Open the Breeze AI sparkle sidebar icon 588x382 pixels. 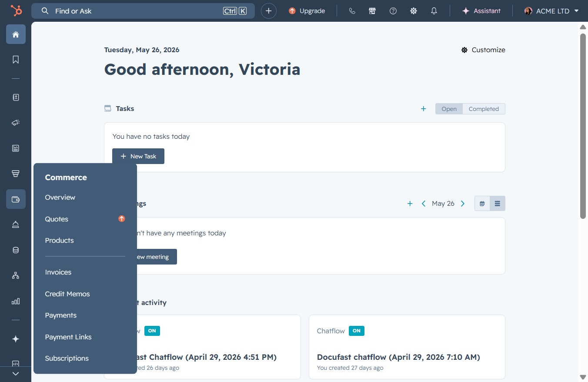click(16, 339)
